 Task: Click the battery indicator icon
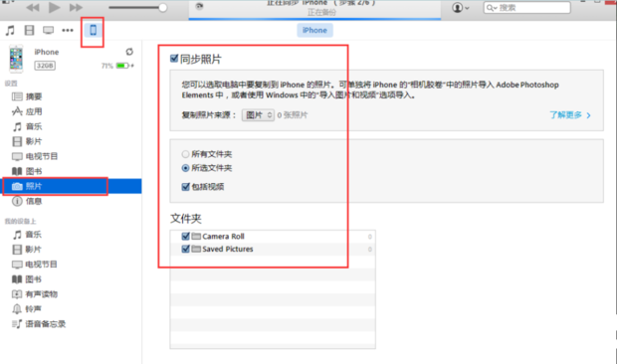(122, 66)
